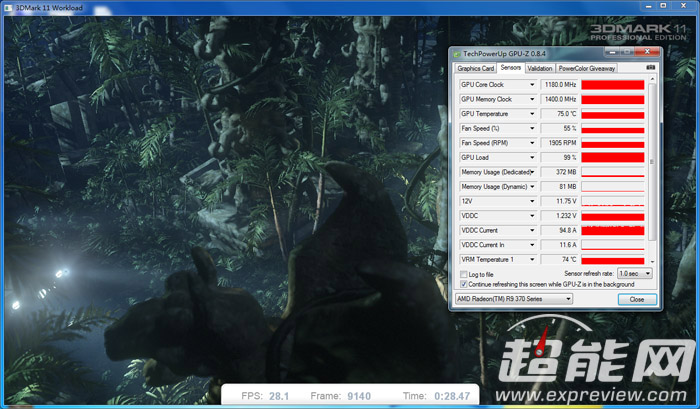This screenshot has height=409, width=700.
Task: Click the 1905 RPM fan speed value
Action: [560, 143]
